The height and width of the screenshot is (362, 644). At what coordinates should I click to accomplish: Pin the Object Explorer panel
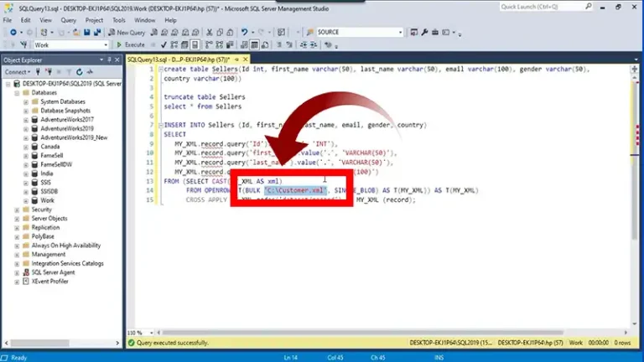(110, 60)
